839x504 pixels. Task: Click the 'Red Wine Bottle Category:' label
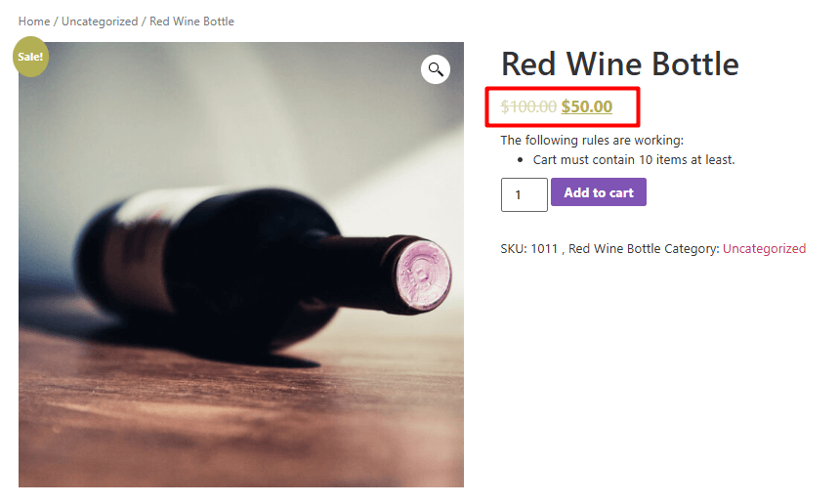click(x=644, y=249)
